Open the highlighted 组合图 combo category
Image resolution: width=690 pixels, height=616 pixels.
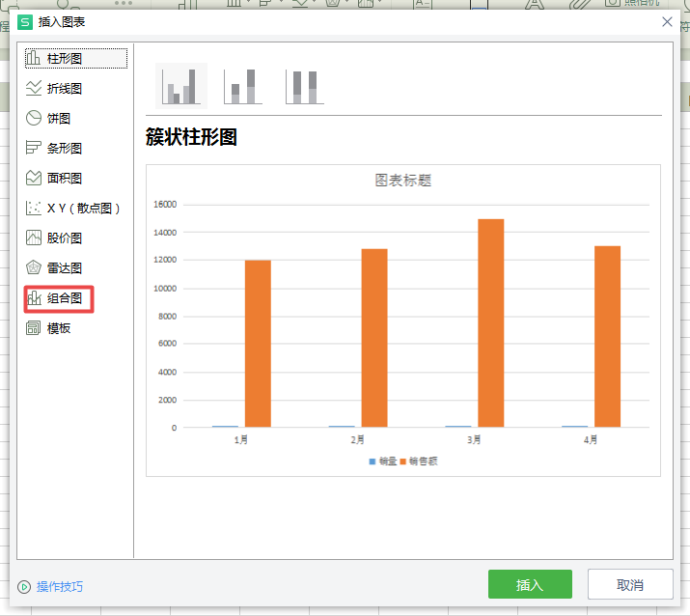(x=65, y=298)
